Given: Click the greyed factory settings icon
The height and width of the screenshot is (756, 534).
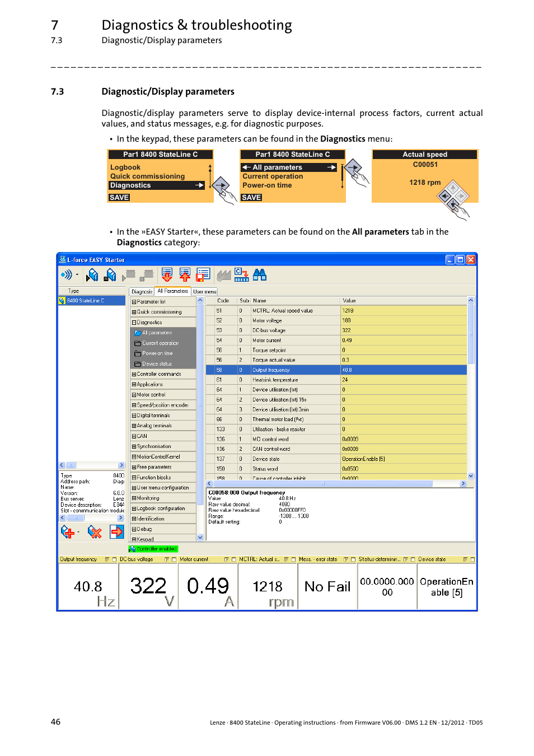Looking at the screenshot, I should (x=224, y=275).
